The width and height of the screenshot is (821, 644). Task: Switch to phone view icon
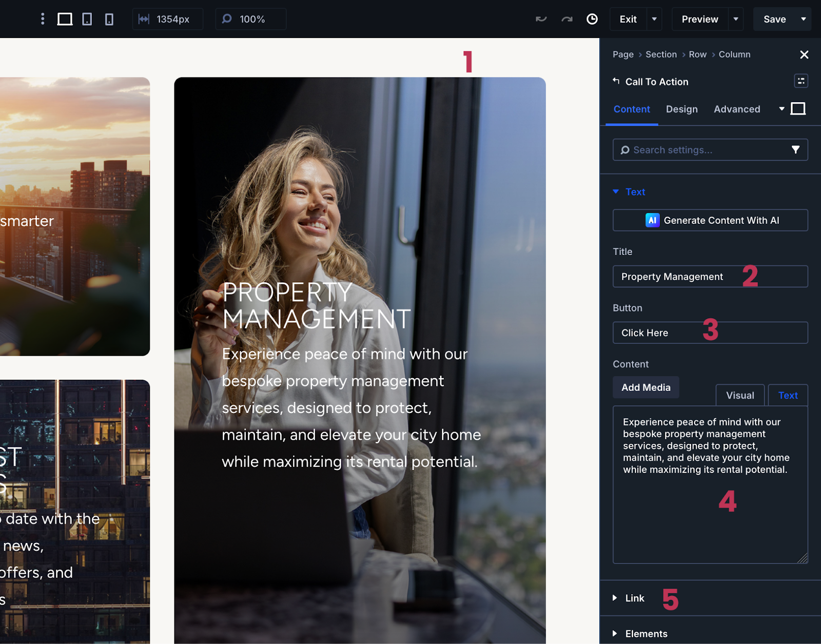click(x=109, y=19)
